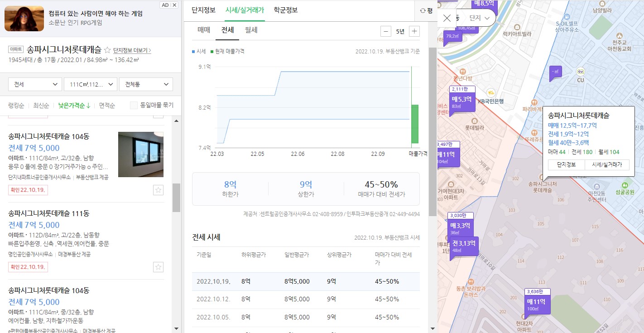The width and height of the screenshot is (644, 333).
Task: Decrease chart period with minus button
Action: pyautogui.click(x=386, y=31)
